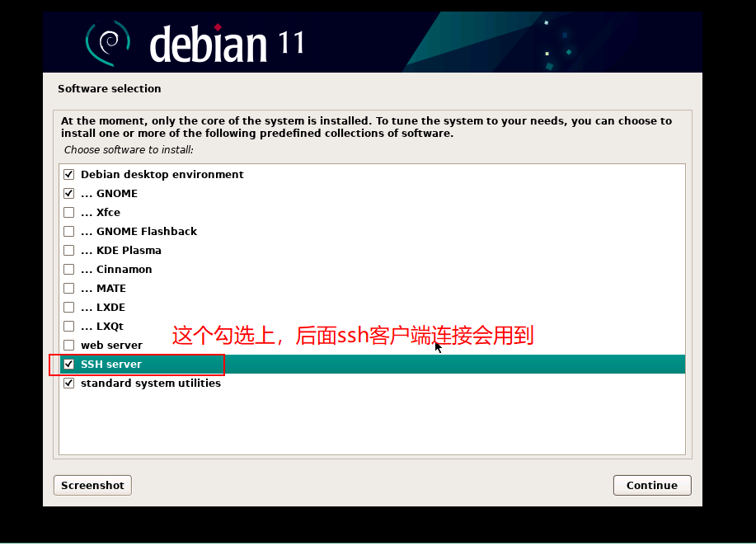Tick the LXDE checkbox
This screenshot has width=756, height=546.
click(69, 308)
